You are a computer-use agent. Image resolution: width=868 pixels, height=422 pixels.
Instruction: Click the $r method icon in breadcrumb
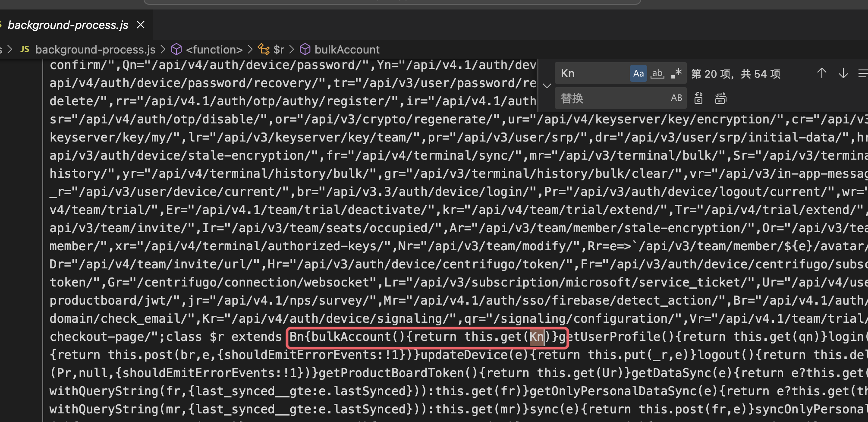pyautogui.click(x=264, y=49)
